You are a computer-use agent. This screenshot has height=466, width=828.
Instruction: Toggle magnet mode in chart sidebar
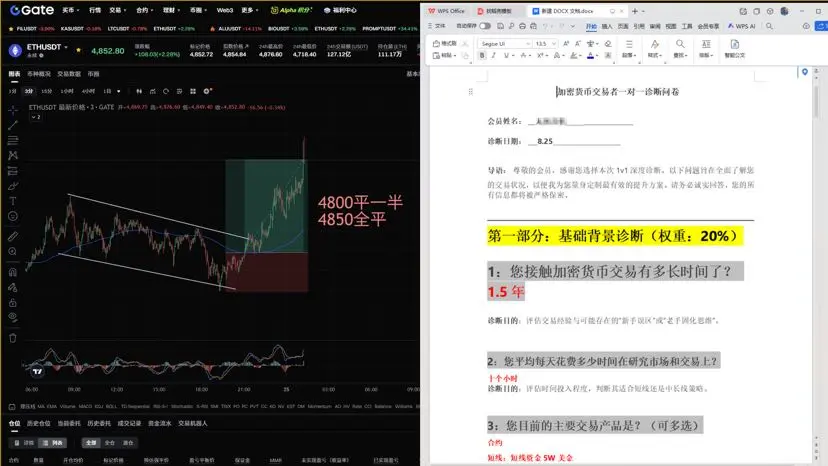coord(13,272)
